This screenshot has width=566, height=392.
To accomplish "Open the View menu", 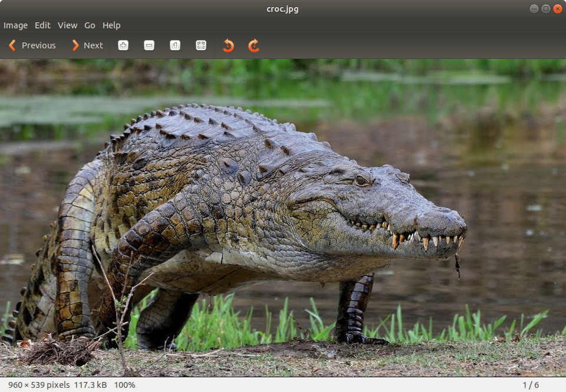I will pos(67,25).
